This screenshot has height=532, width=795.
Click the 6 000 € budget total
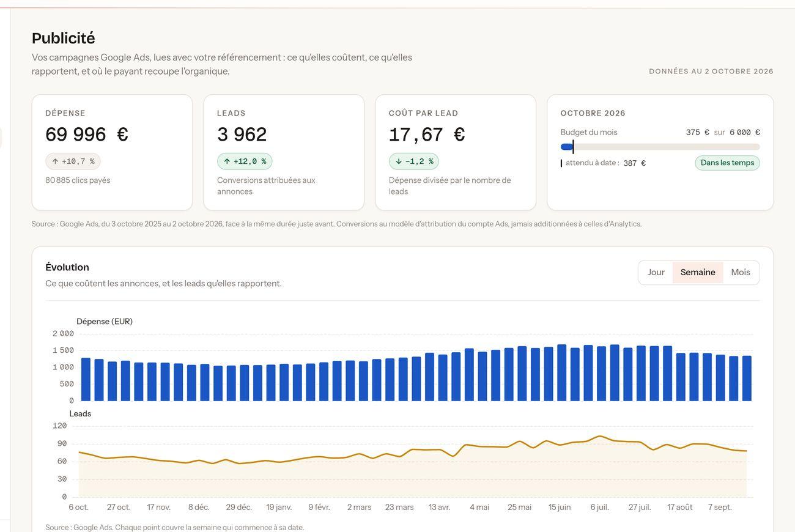pyautogui.click(x=745, y=132)
